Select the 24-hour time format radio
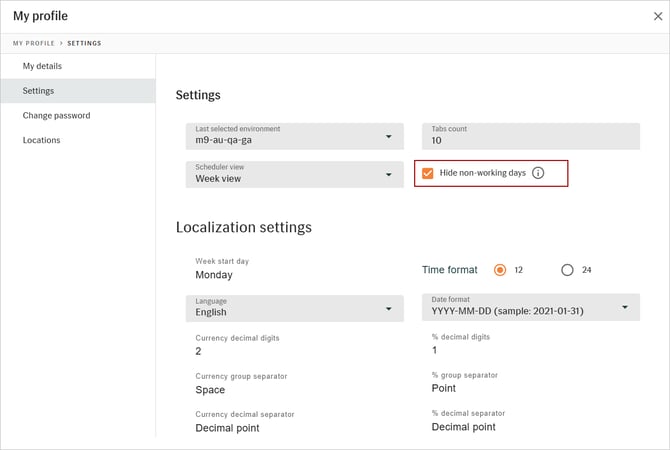 567,270
